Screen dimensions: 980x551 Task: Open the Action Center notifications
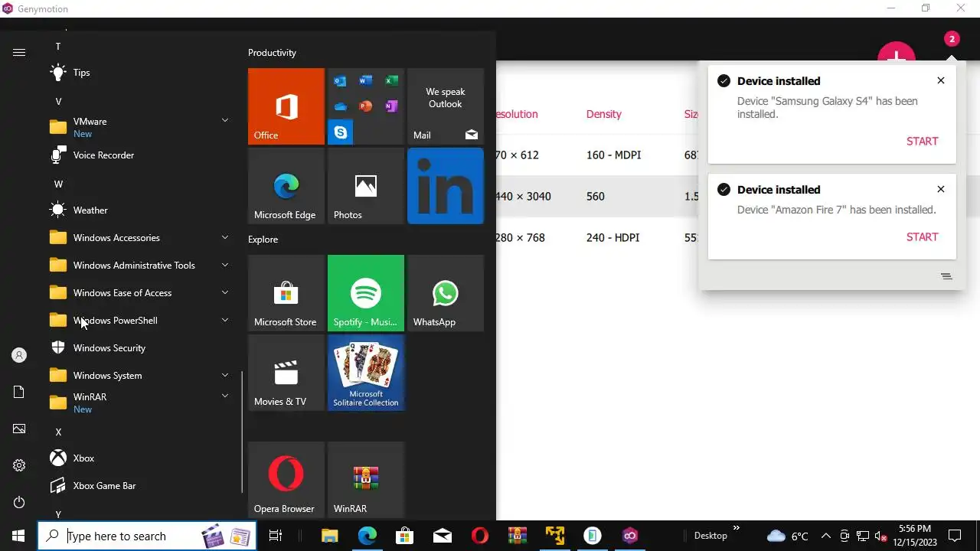click(x=955, y=536)
